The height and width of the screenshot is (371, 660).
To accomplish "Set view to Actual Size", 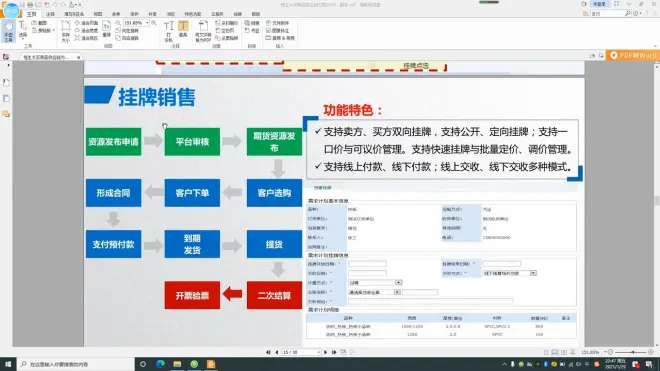I will pyautogui.click(x=66, y=31).
